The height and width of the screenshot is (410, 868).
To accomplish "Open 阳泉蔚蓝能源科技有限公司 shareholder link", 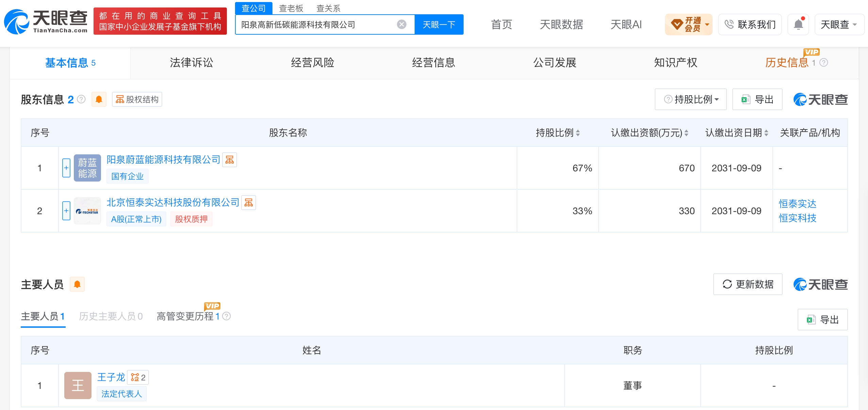I will [164, 160].
